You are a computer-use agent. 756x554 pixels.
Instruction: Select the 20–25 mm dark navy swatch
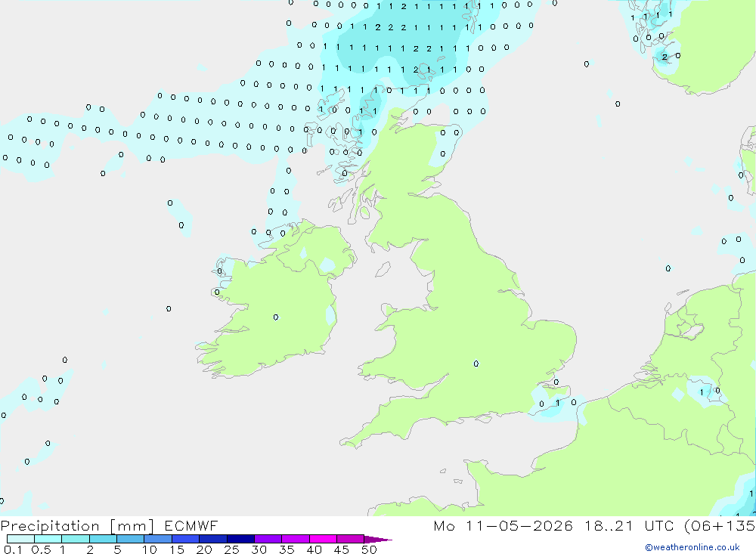pos(213,539)
